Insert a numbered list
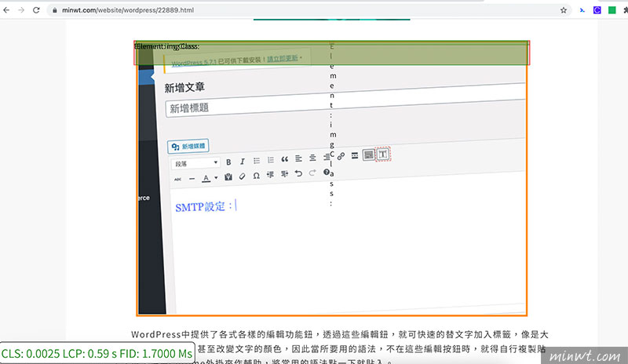The width and height of the screenshot is (628, 364). click(270, 160)
